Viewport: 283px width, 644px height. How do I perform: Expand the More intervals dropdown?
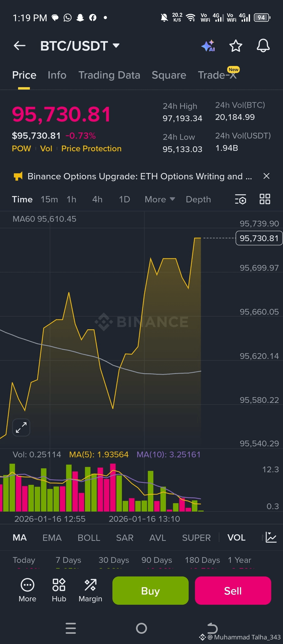[160, 199]
